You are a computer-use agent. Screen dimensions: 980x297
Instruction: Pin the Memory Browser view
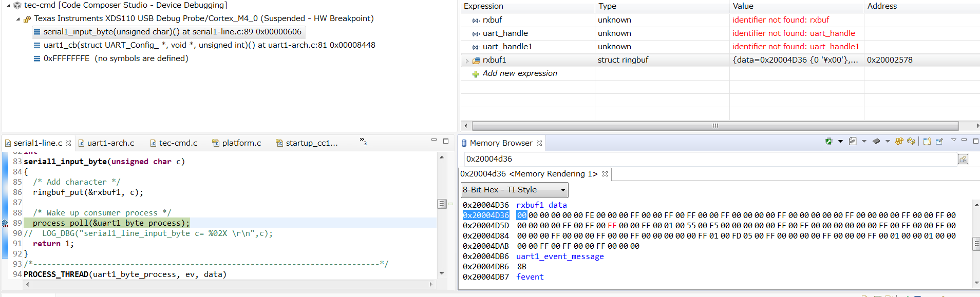pos(939,142)
